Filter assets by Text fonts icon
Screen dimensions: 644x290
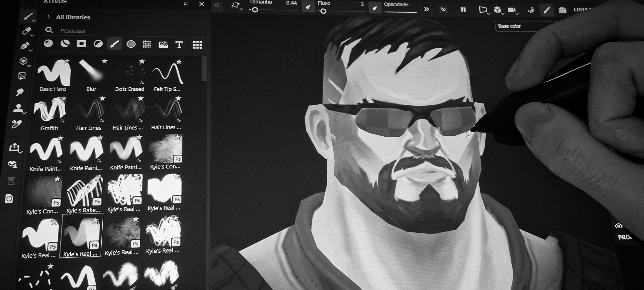point(179,45)
